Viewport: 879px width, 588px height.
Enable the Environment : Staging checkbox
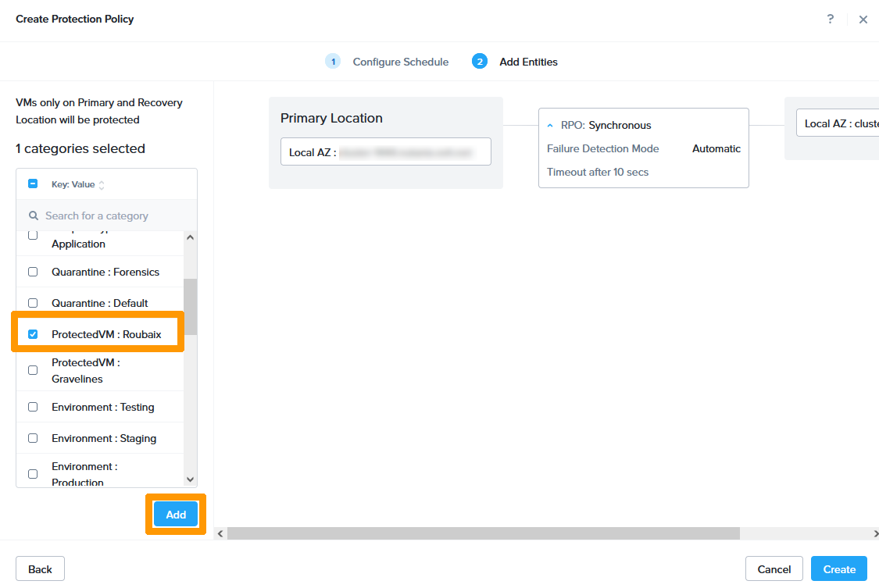coord(33,438)
